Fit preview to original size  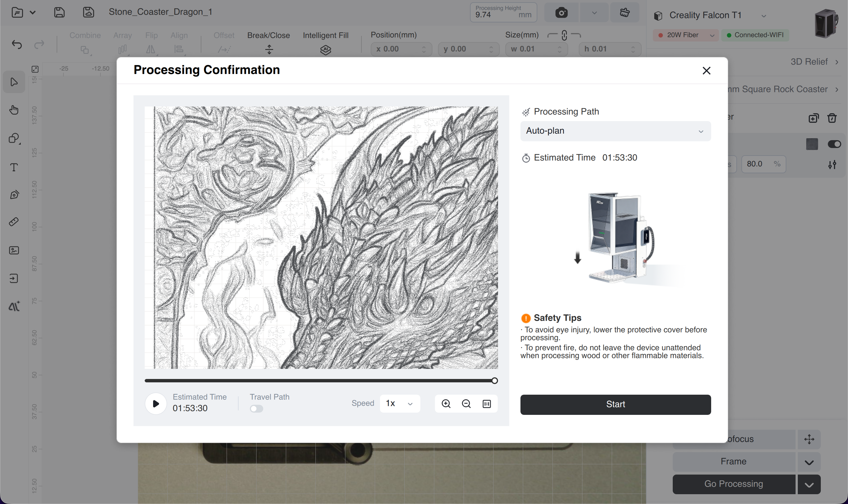click(487, 403)
